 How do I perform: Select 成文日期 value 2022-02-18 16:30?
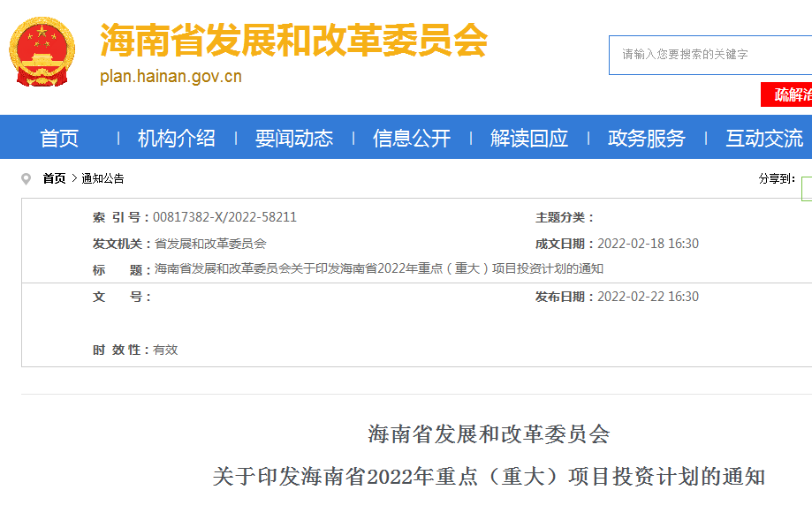[648, 244]
